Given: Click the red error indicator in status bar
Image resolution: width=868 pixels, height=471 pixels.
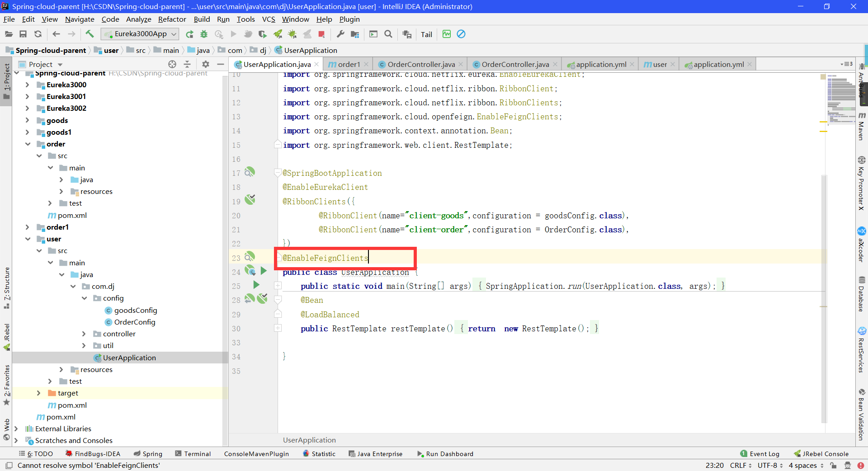Looking at the screenshot, I should pyautogui.click(x=861, y=465).
